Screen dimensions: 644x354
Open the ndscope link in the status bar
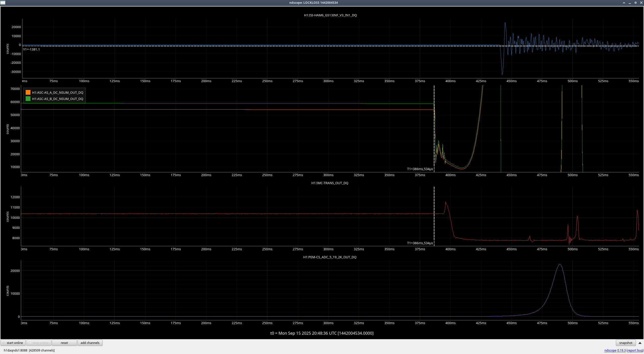point(610,350)
